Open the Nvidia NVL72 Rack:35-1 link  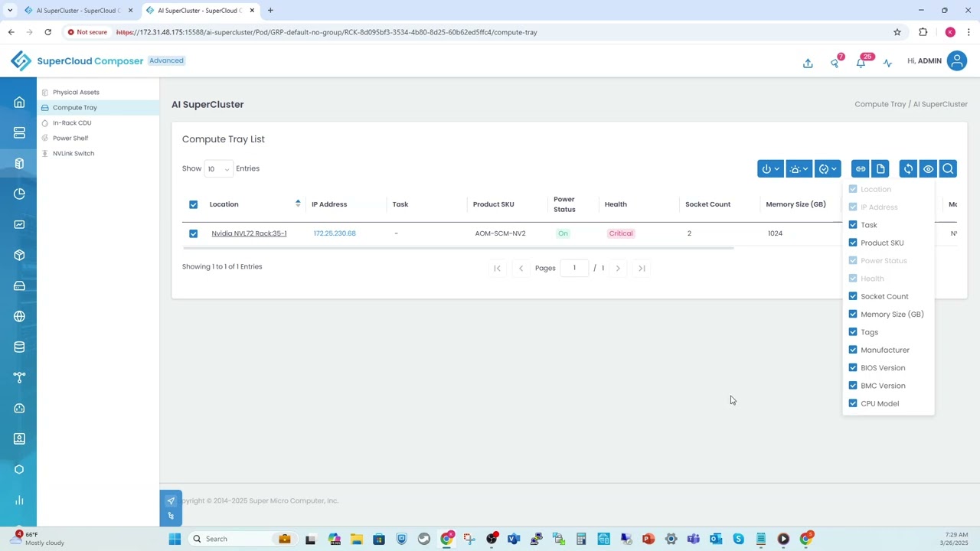[249, 233]
